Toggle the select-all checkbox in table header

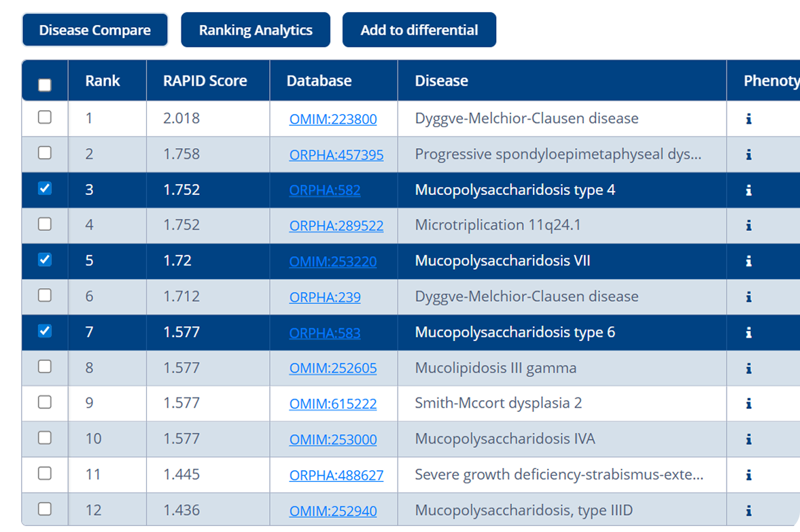pos(45,85)
